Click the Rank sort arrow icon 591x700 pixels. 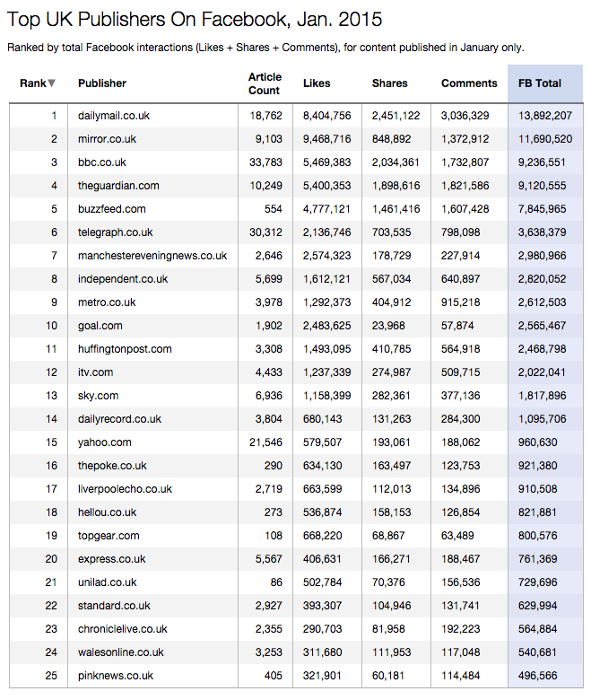click(51, 83)
